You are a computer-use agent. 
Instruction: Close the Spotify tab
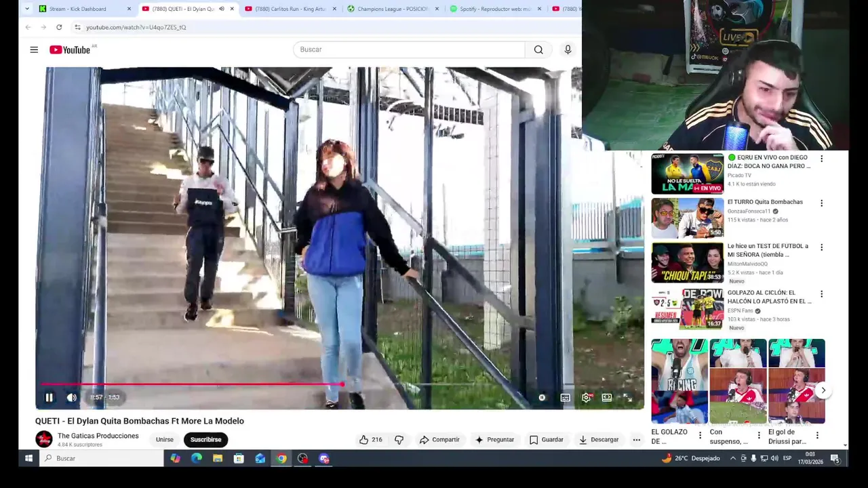tap(539, 9)
